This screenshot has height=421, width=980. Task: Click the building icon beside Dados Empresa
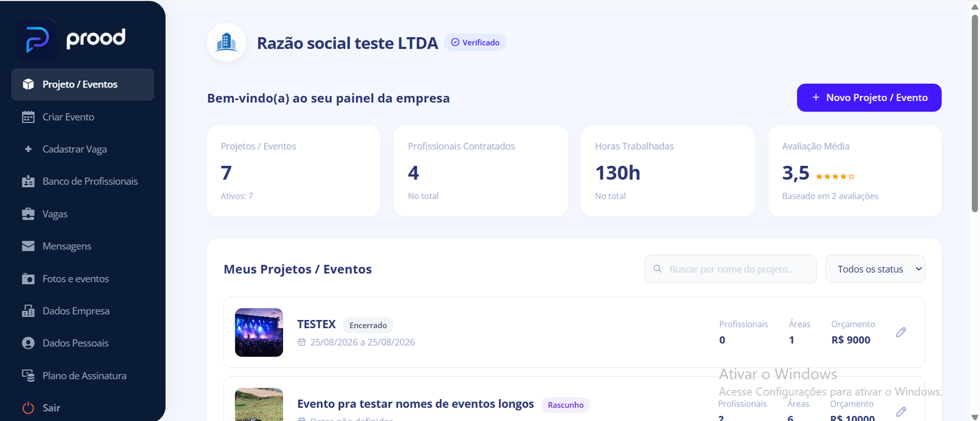point(28,311)
